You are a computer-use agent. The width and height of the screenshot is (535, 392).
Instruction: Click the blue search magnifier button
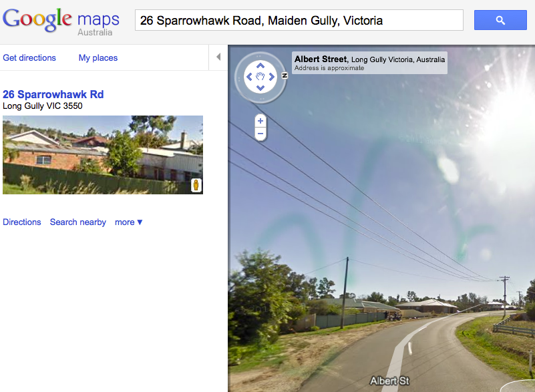(x=500, y=20)
